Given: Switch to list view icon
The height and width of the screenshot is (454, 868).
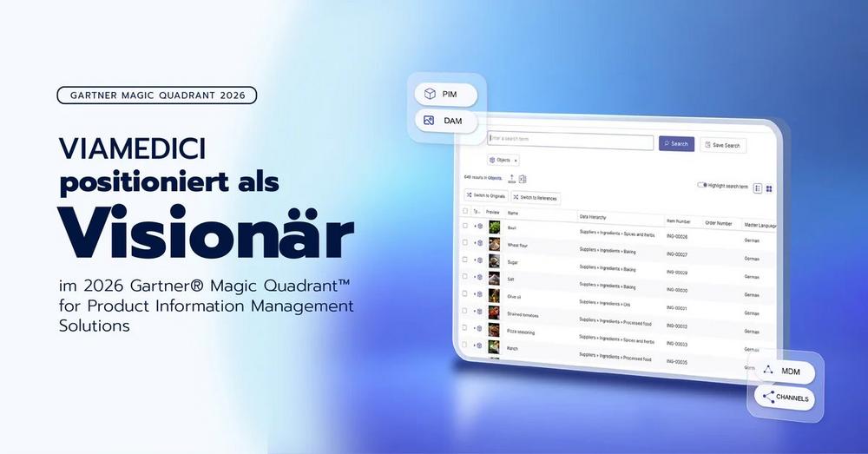Looking at the screenshot, I should point(758,188).
